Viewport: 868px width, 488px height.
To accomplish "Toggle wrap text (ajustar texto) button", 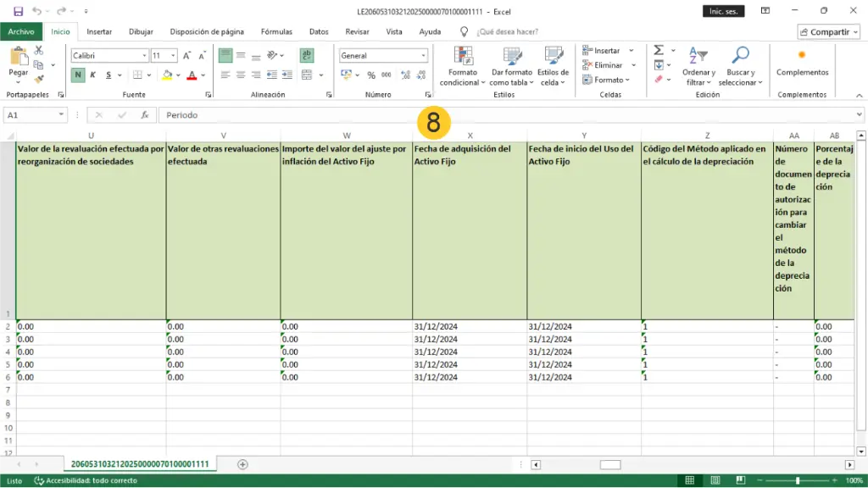I will [307, 55].
